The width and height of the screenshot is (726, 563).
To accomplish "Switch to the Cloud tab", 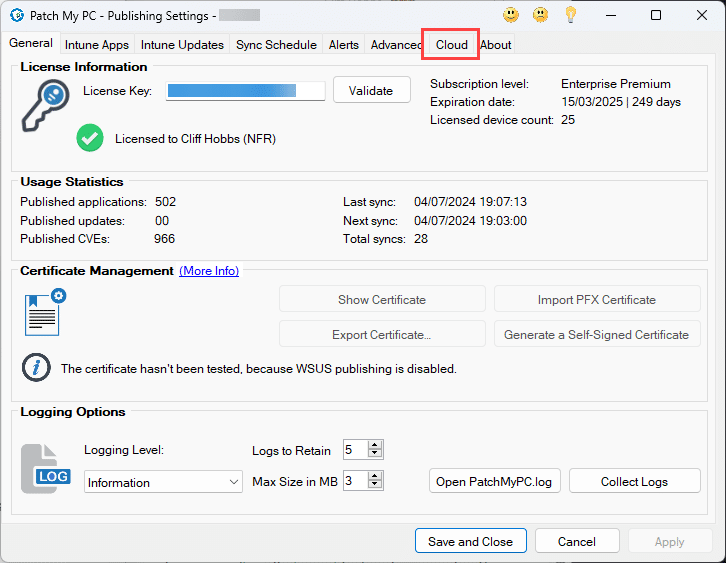I will (x=451, y=45).
